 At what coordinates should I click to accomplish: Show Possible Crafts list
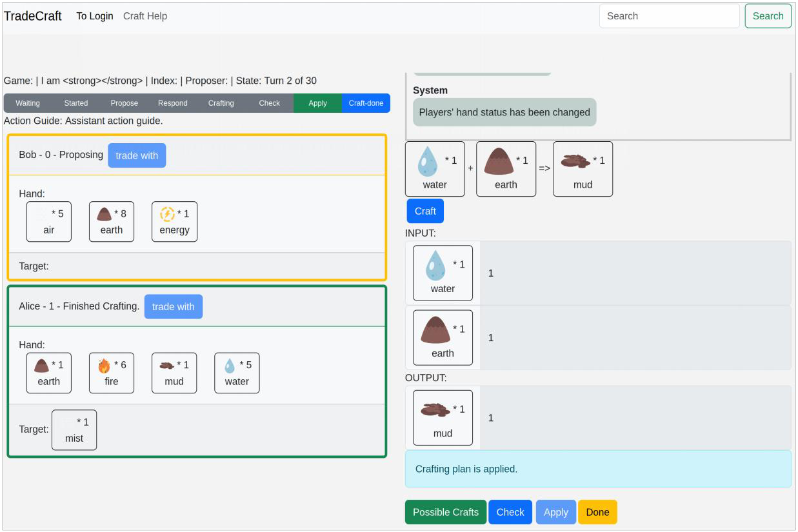point(446,512)
